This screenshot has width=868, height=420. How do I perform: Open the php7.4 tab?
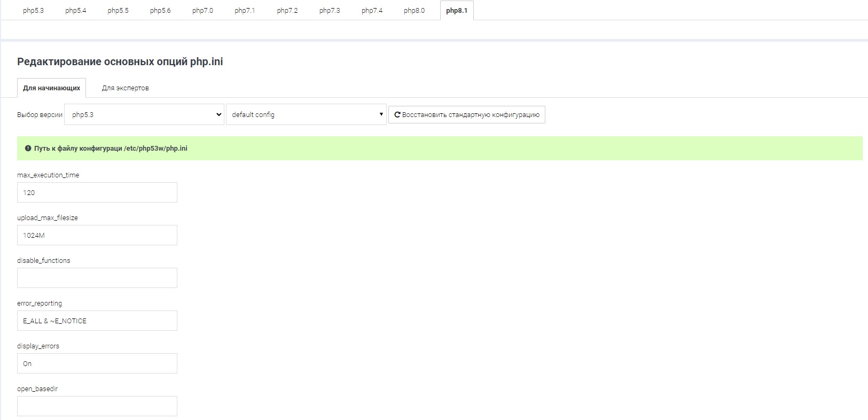372,11
